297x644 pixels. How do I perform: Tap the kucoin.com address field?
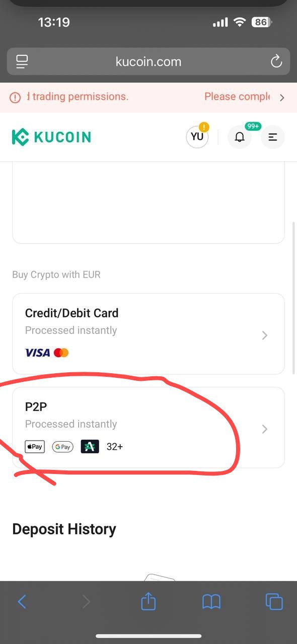coord(148,61)
